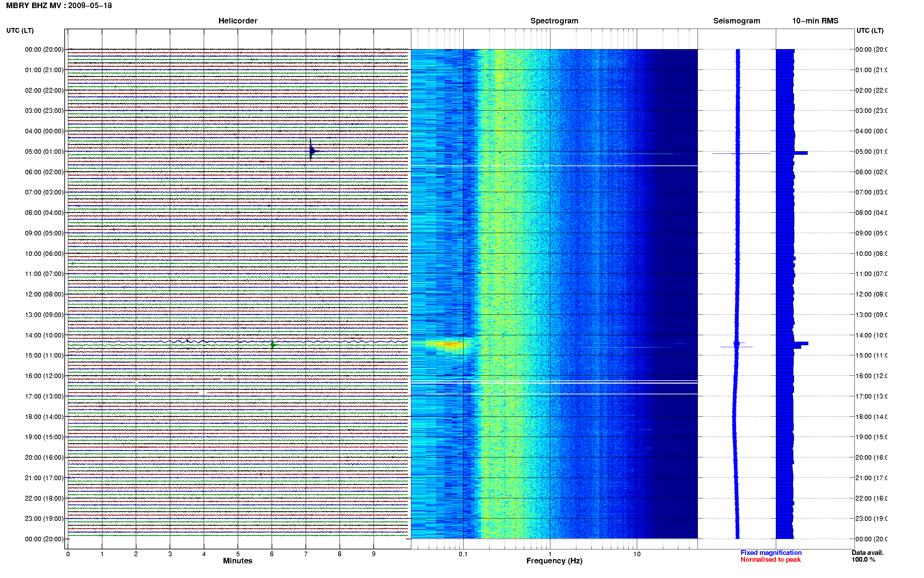Click left time label '10:00 (06:00)'
The image size is (924, 578).
[44, 254]
